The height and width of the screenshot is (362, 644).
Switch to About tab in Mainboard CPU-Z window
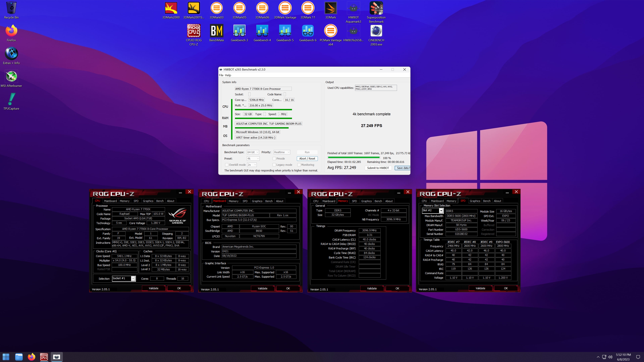coord(280,201)
